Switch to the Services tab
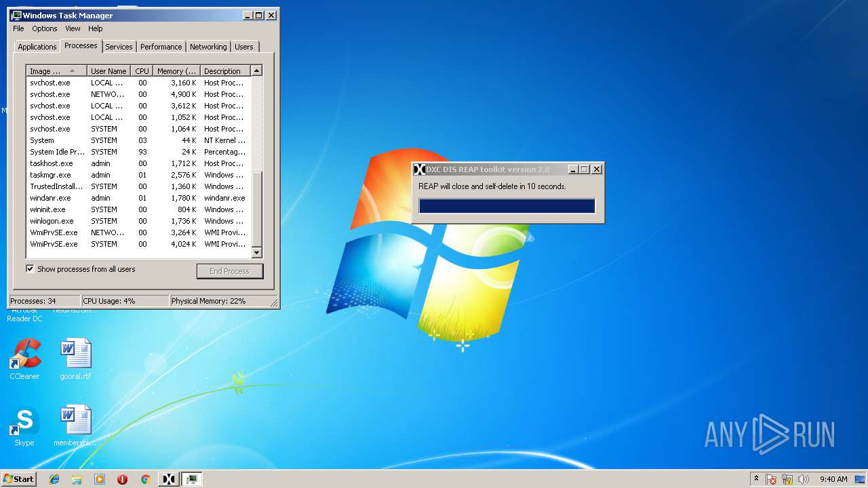 point(119,47)
